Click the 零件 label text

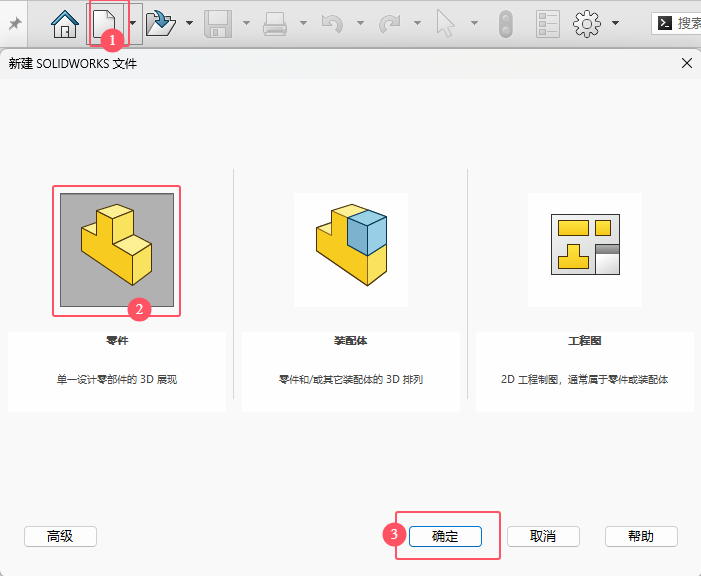pos(117,341)
